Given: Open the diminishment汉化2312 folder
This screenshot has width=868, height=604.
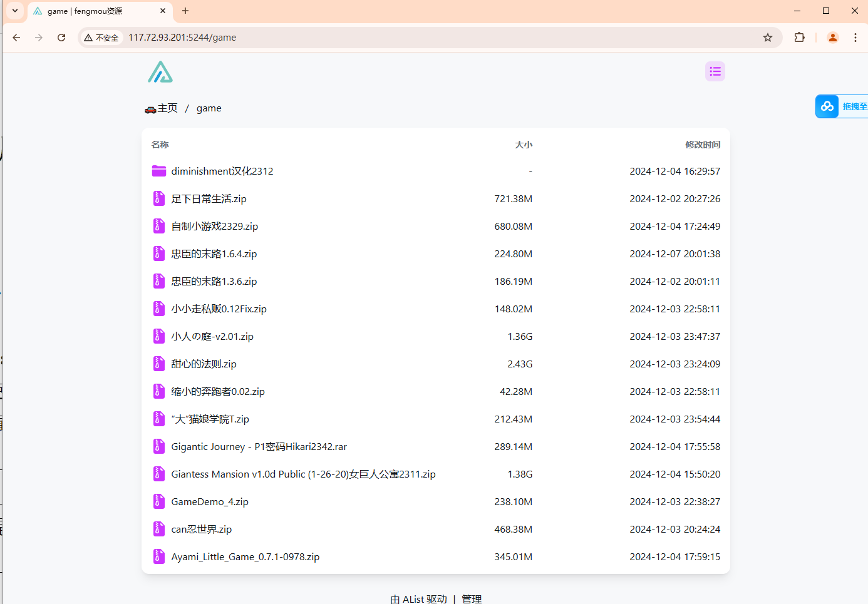Looking at the screenshot, I should pos(222,171).
